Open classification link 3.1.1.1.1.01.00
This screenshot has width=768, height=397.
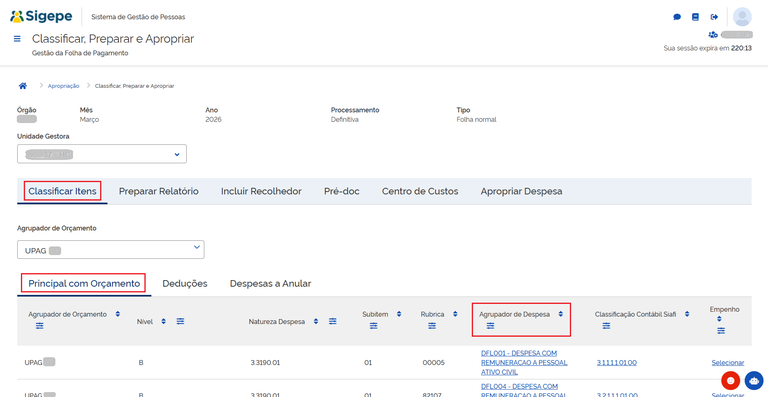point(617,363)
